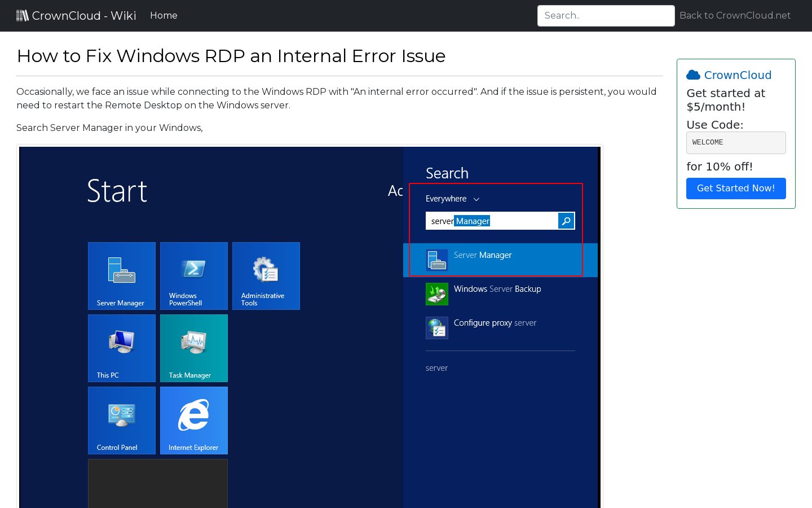Open the Everywhere search scope dropdown
The height and width of the screenshot is (508, 812).
[446, 199]
